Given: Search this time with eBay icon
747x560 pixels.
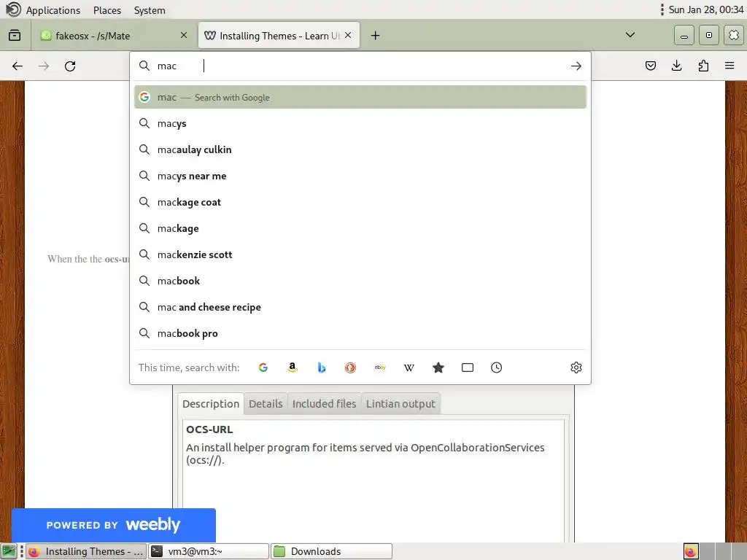Looking at the screenshot, I should (380, 367).
